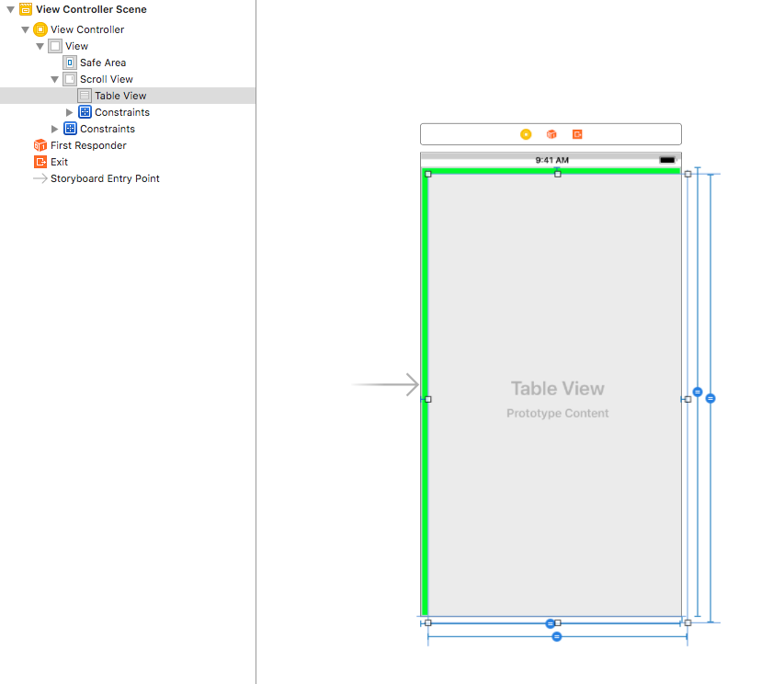784x684 pixels.
Task: Collapse the Scroll View disclosure triangle
Action: click(54, 79)
